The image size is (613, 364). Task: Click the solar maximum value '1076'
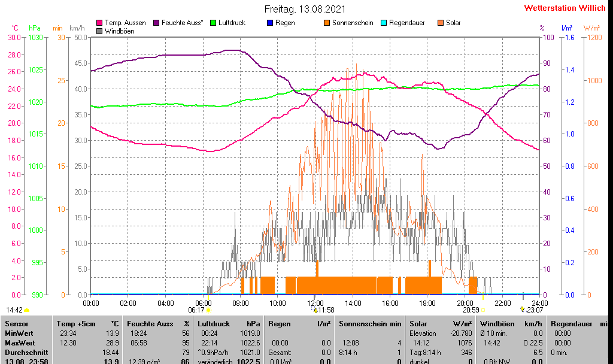[465, 343]
